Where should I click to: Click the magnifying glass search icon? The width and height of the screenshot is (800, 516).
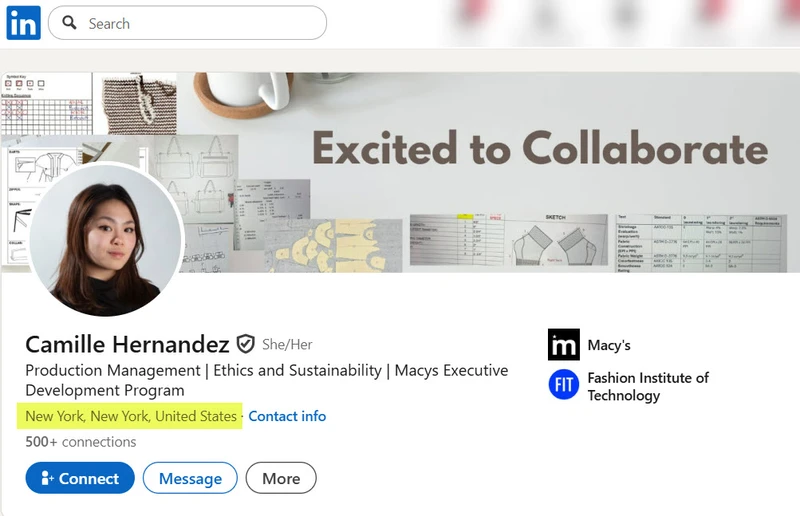tap(69, 23)
